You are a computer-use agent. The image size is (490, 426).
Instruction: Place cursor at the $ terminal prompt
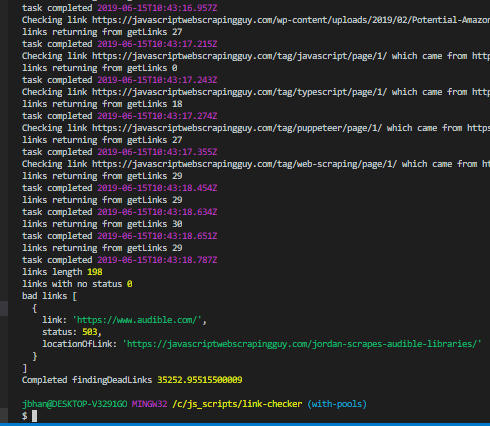point(34,416)
